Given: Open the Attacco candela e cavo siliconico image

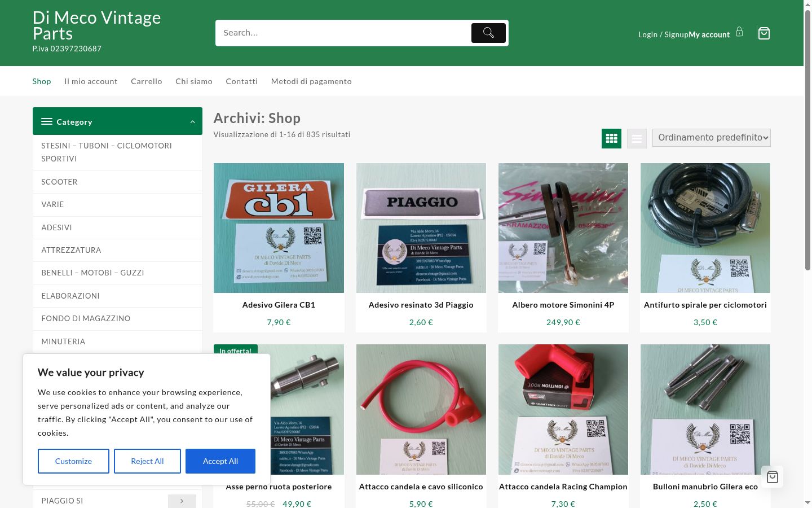Looking at the screenshot, I should tap(421, 409).
